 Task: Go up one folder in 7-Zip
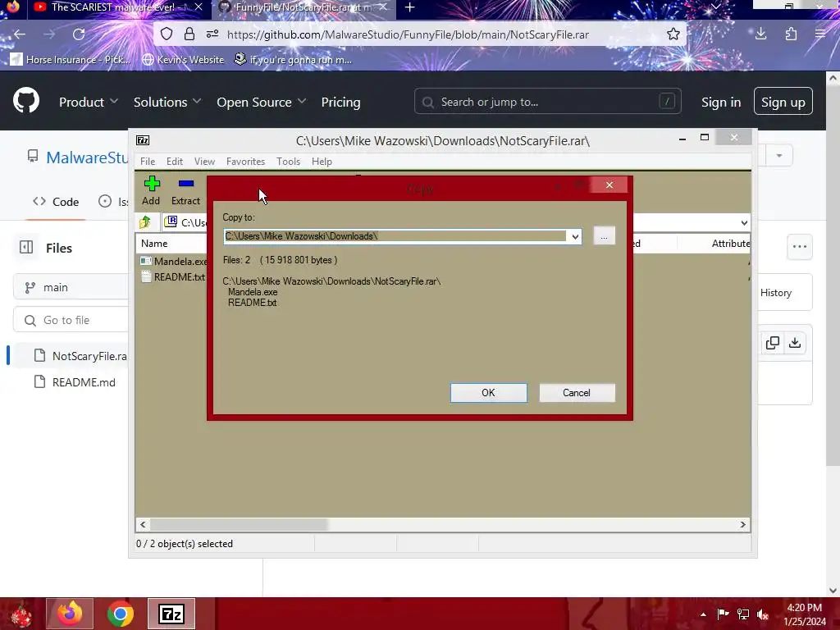[x=144, y=221]
